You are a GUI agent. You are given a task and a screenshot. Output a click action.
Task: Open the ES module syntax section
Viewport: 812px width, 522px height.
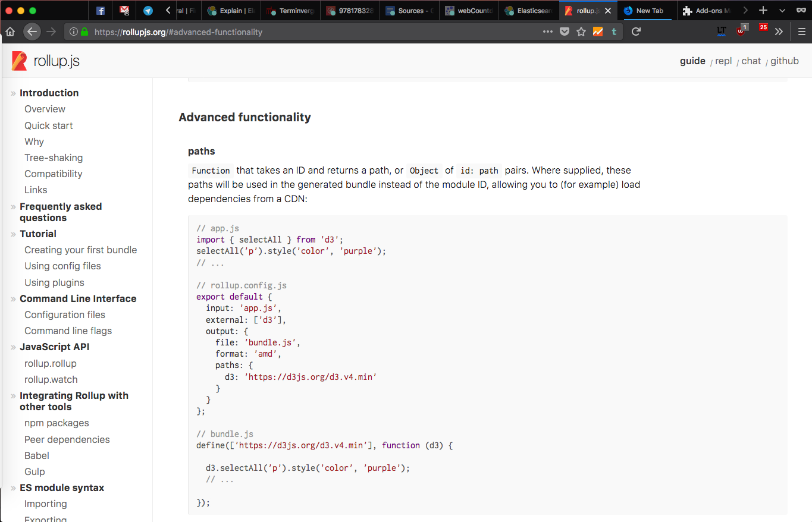(62, 488)
